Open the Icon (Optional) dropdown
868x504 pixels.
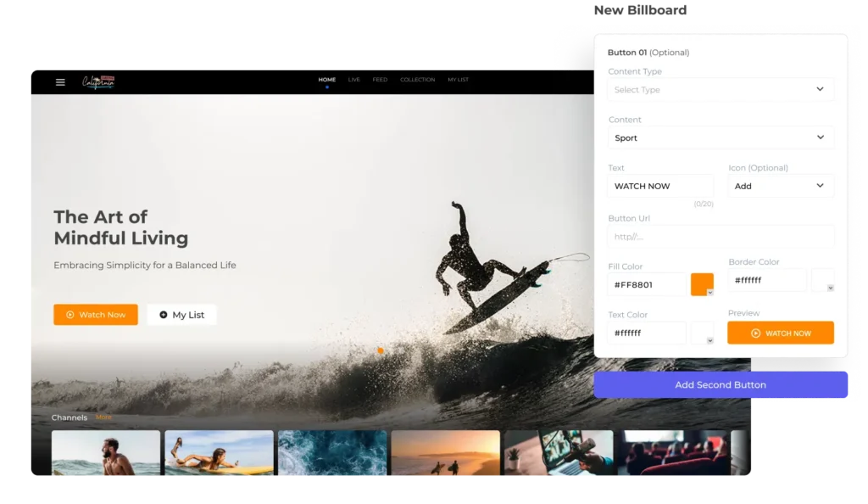pyautogui.click(x=819, y=186)
